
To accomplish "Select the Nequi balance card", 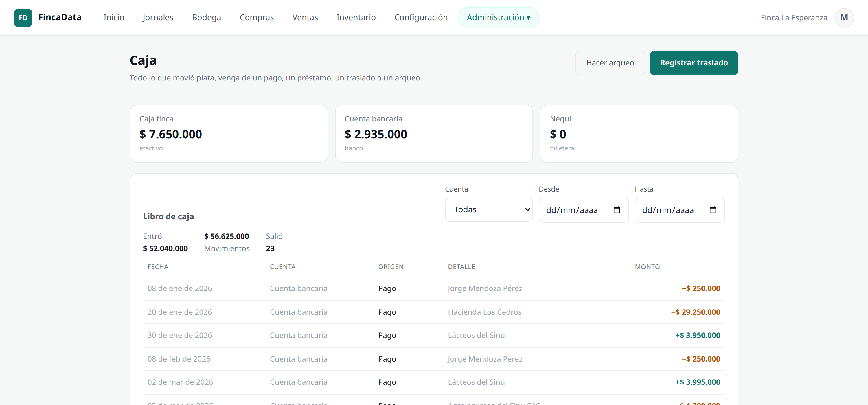I will pyautogui.click(x=639, y=134).
